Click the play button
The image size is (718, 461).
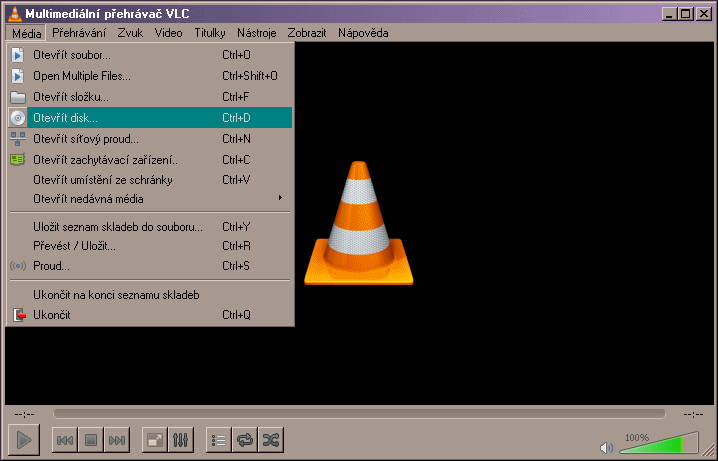(x=24, y=440)
